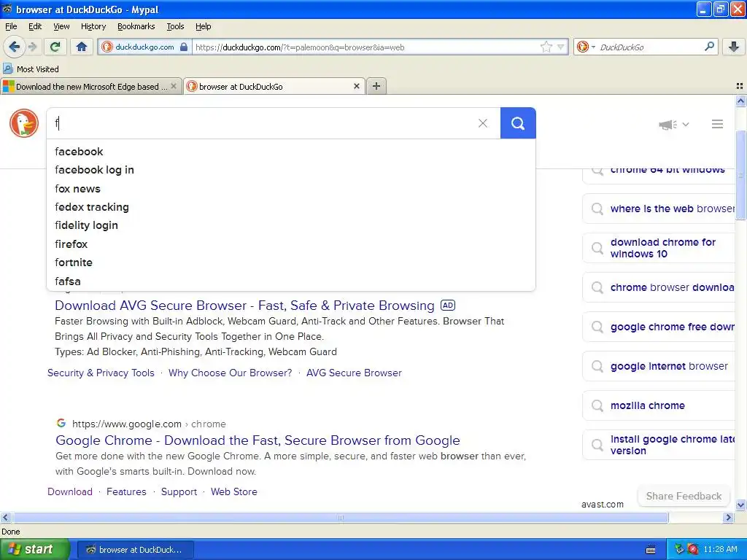The height and width of the screenshot is (560, 747).
Task: Click the horizontal scrollbar right arrow
Action: 728,517
